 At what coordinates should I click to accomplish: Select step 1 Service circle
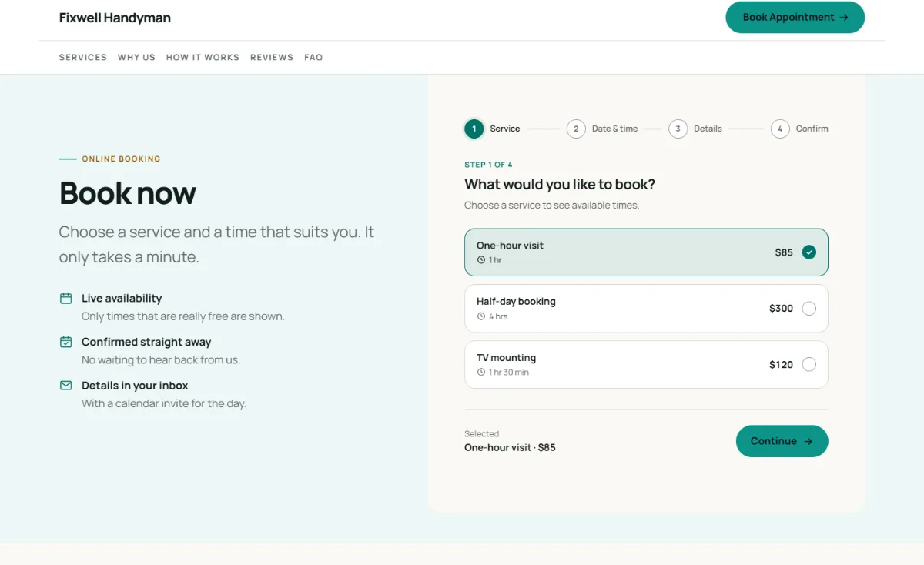tap(474, 129)
